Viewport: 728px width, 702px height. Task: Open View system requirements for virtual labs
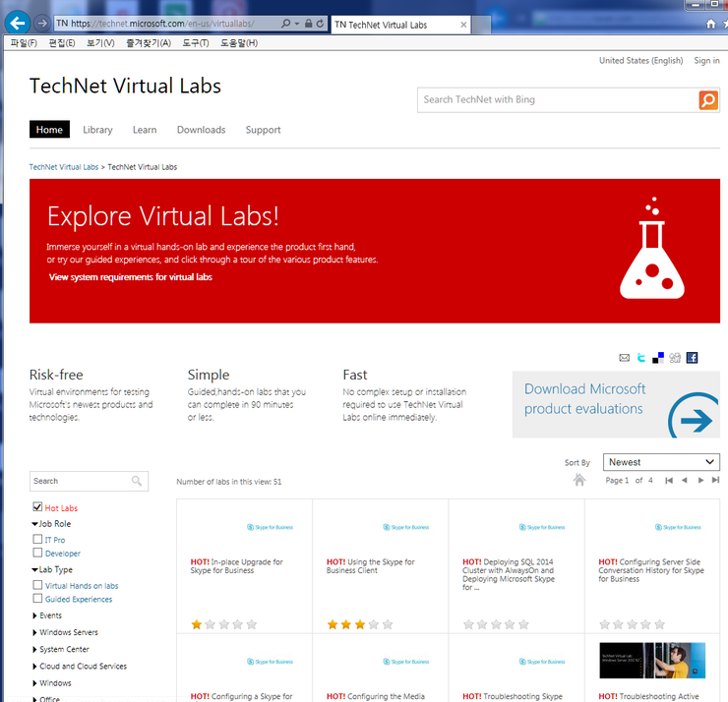pyautogui.click(x=131, y=277)
